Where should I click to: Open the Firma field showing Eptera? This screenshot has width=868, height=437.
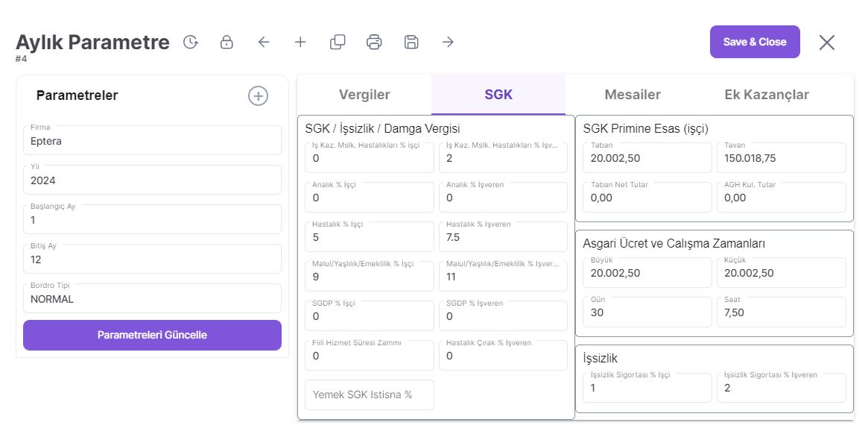(152, 141)
